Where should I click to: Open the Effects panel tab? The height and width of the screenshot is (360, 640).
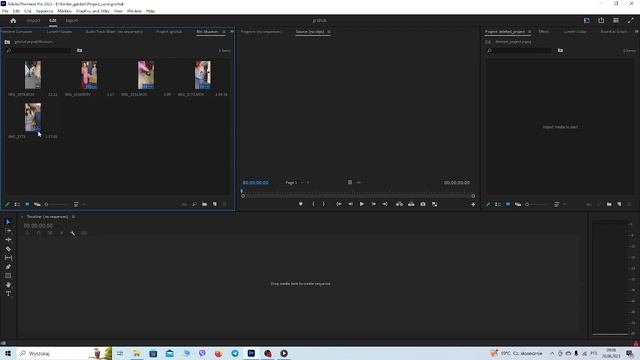pos(544,31)
